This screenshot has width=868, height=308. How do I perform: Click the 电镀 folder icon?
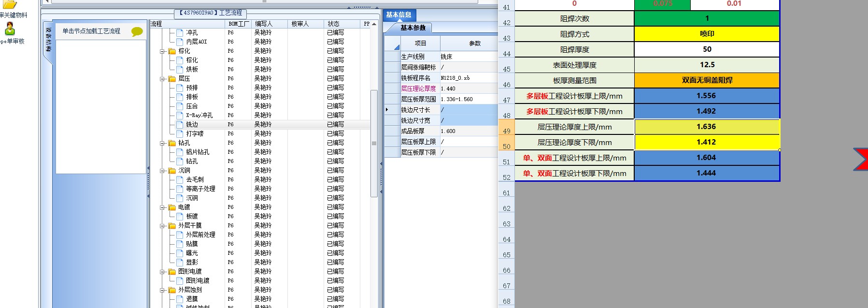click(x=172, y=207)
